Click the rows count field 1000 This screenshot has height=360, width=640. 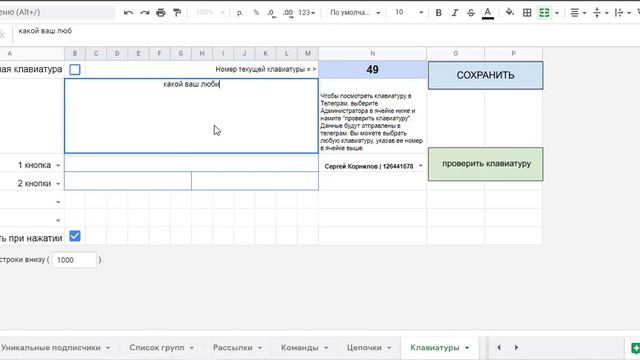(74, 260)
